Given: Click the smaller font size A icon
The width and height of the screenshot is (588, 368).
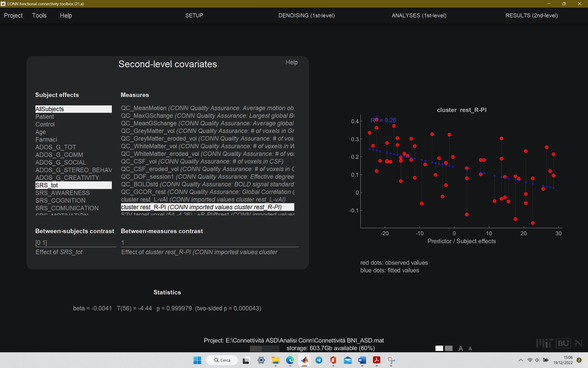Looking at the screenshot, I should [470, 349].
